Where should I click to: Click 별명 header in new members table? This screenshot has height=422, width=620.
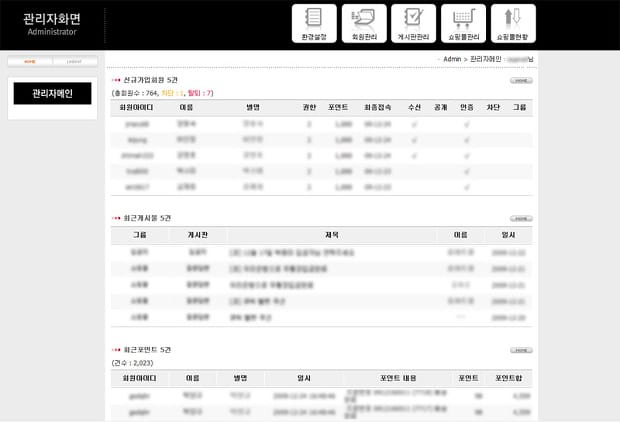(253, 108)
